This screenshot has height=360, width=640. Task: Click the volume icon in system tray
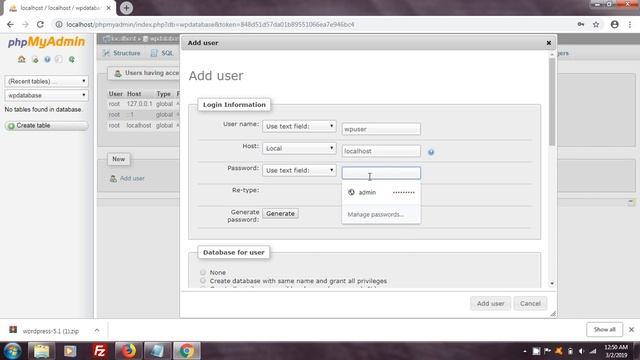point(581,351)
